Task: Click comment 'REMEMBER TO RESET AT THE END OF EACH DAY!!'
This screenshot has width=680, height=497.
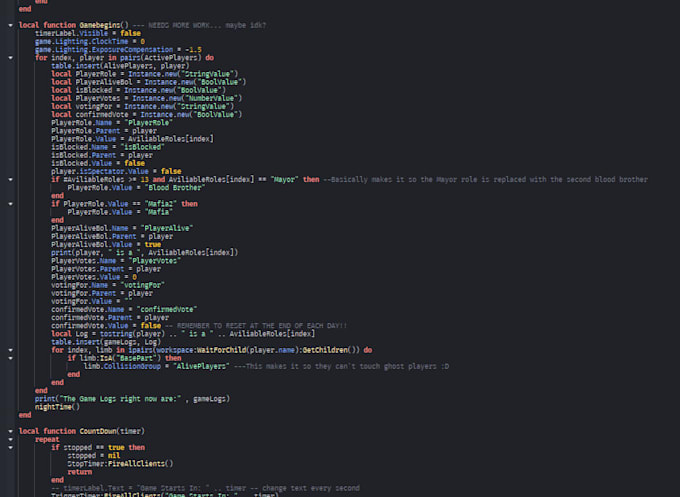Action: (262, 326)
